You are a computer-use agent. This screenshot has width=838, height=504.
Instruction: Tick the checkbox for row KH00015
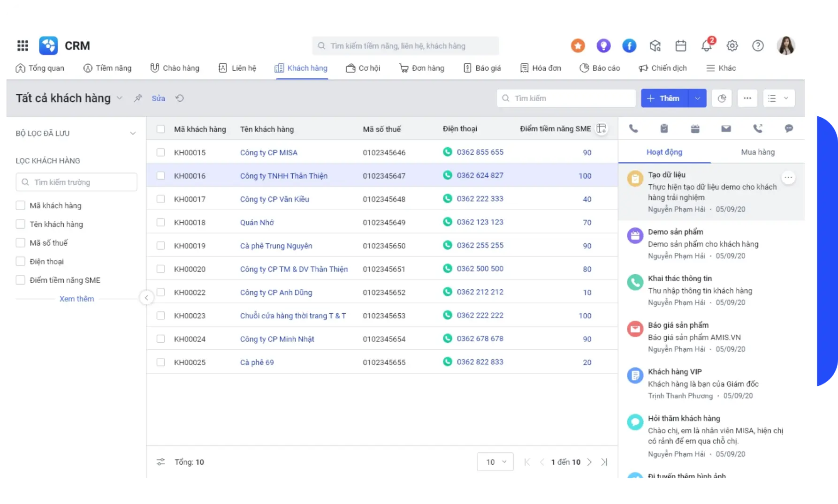pos(160,152)
